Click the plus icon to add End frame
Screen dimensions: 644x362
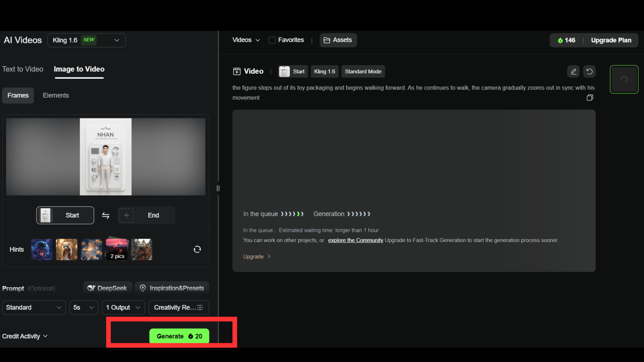click(126, 216)
